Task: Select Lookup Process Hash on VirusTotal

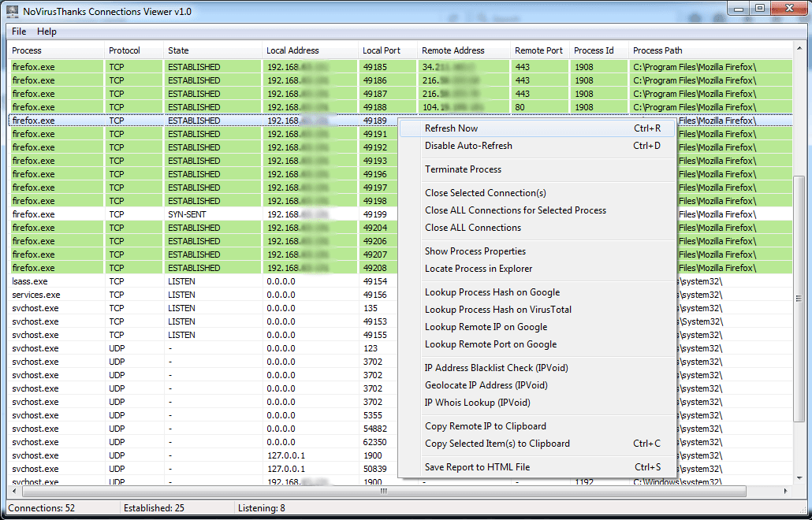Action: point(538,310)
